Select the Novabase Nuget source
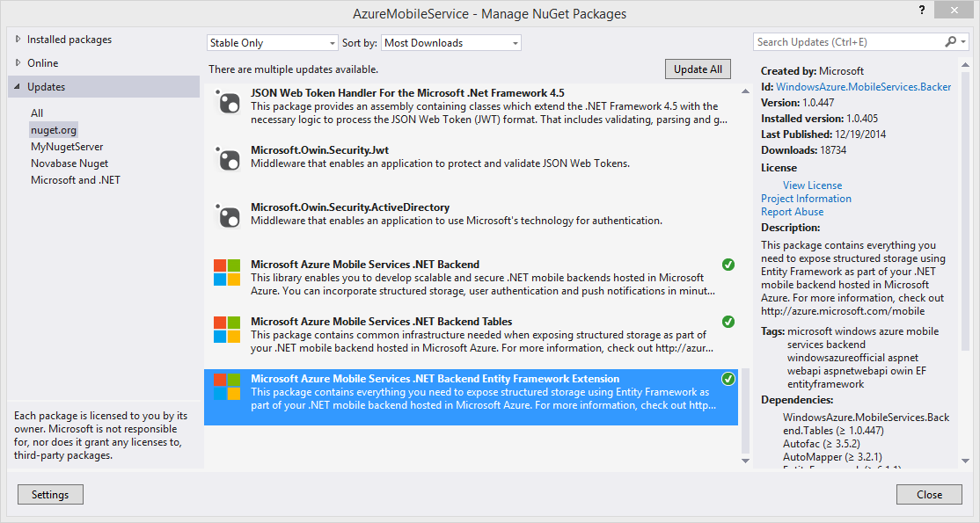 tap(69, 163)
